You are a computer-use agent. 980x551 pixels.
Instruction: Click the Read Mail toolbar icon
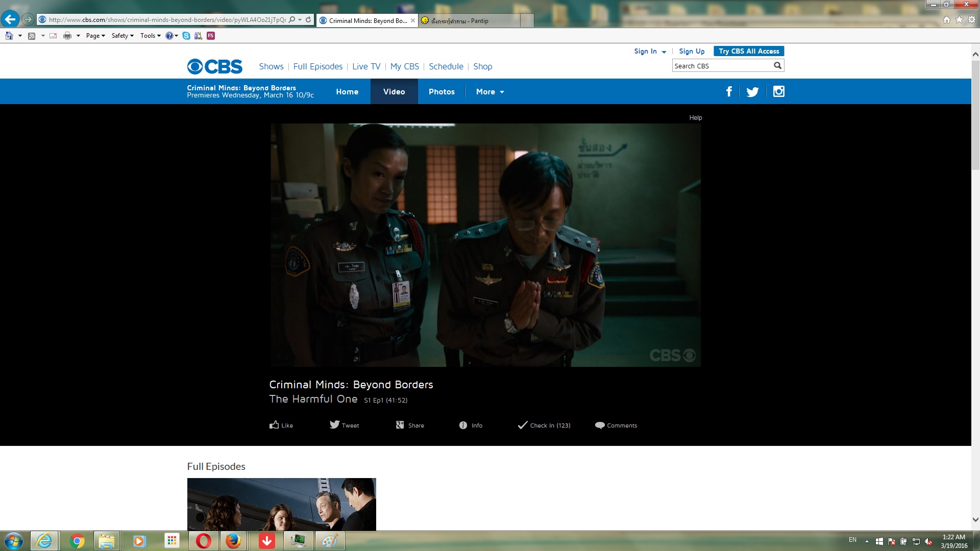point(53,36)
